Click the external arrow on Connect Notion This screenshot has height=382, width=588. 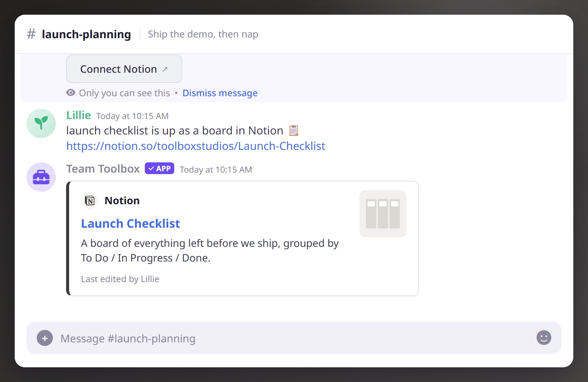coord(165,69)
